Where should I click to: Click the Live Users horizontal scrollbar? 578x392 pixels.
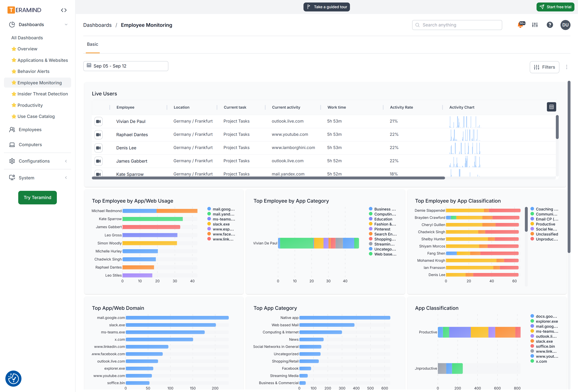(x=268, y=178)
